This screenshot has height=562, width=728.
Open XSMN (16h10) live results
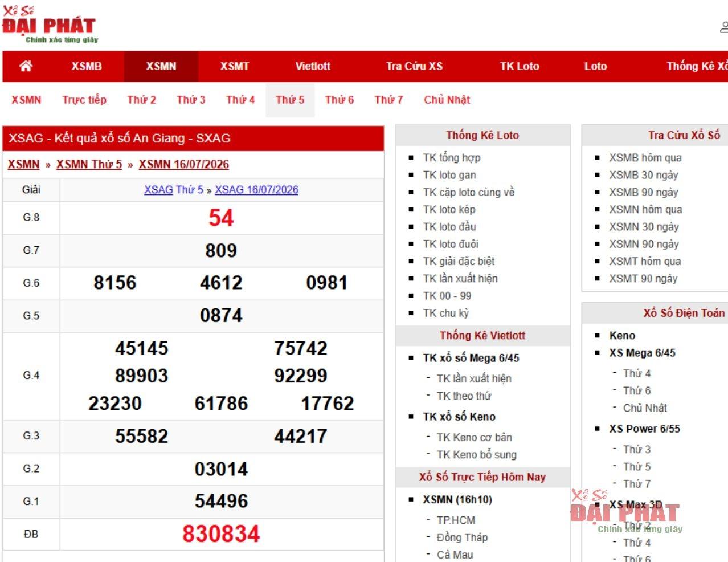(457, 500)
